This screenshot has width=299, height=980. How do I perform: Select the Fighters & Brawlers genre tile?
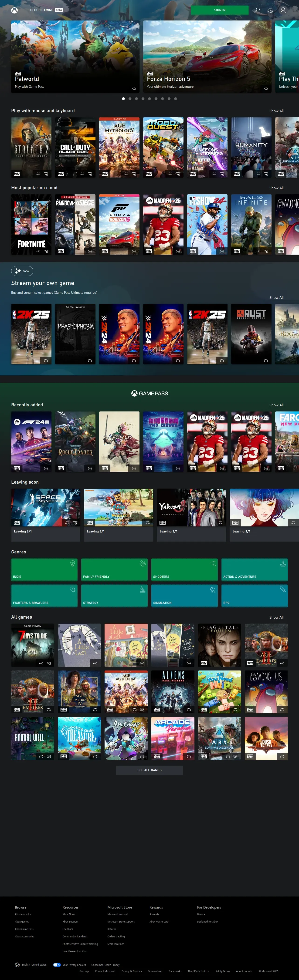point(44,596)
